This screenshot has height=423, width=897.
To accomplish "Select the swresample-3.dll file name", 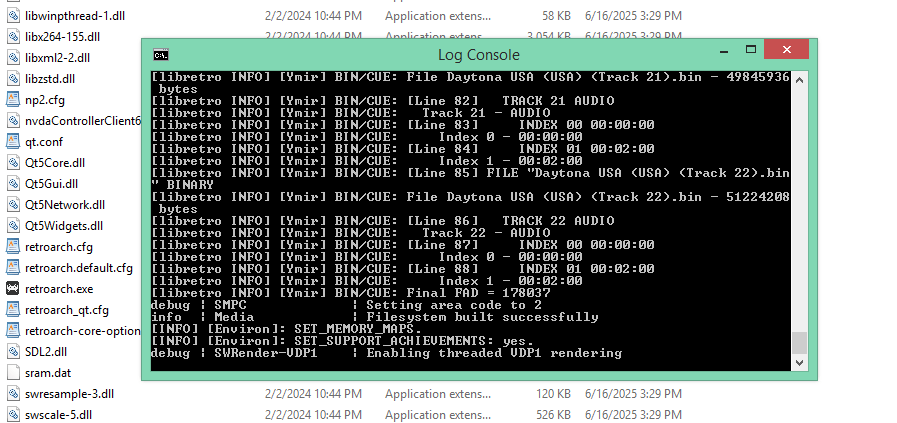I will pyautogui.click(x=70, y=394).
